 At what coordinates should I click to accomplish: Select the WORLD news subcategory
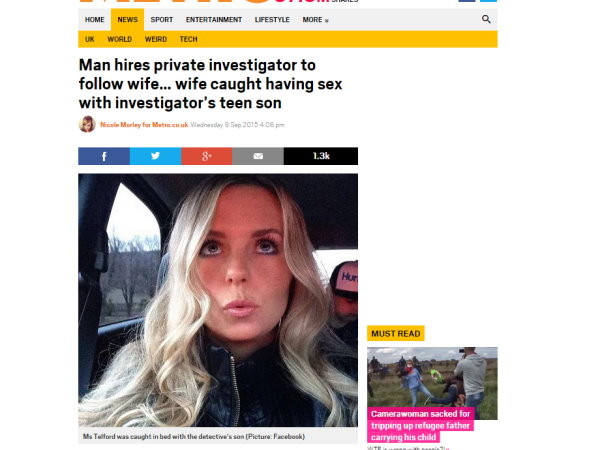tap(119, 39)
